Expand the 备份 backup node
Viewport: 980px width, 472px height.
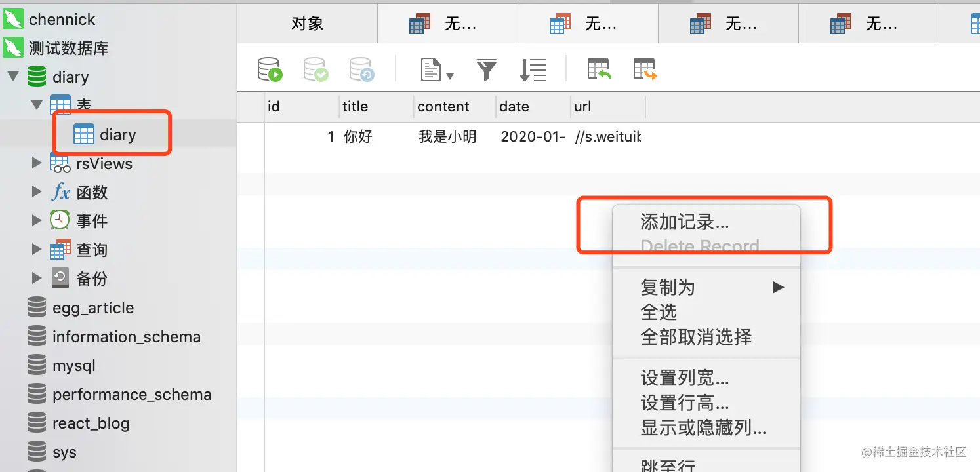point(37,279)
